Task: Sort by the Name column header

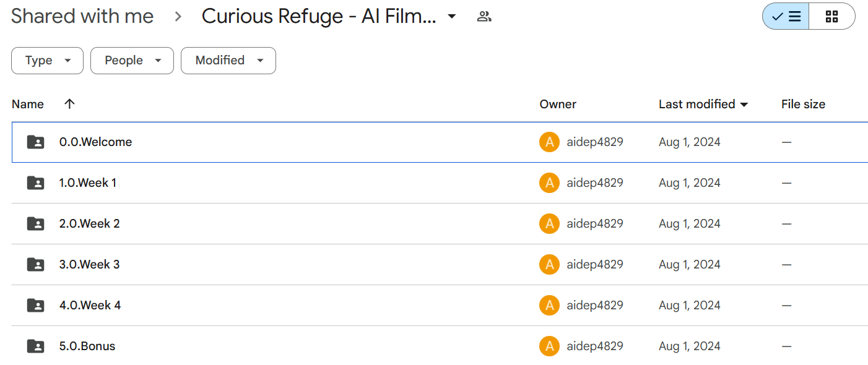Action: pos(28,104)
